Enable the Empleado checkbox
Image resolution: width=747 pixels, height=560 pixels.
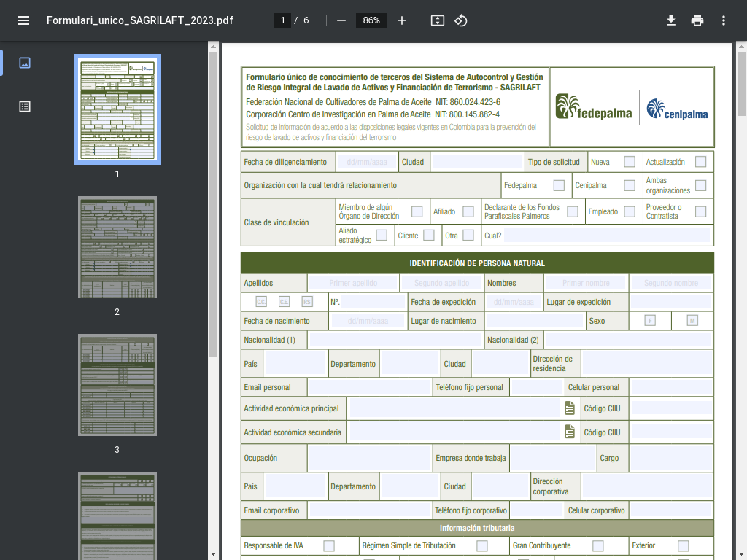pos(629,211)
